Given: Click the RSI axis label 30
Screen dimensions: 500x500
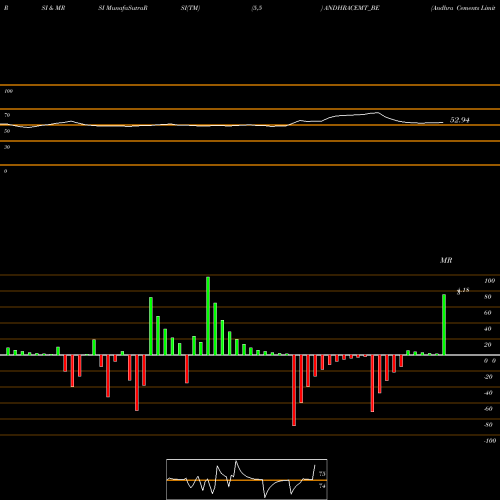Looking at the screenshot, I should (x=7, y=147).
